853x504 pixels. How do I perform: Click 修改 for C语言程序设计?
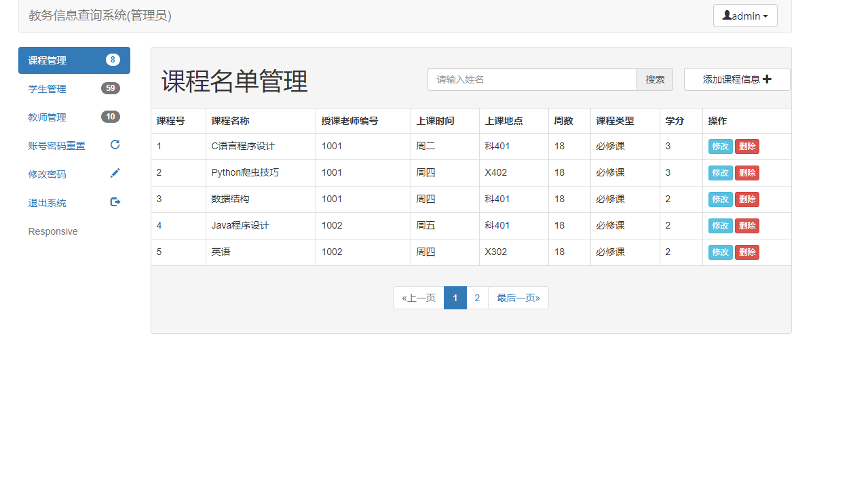(720, 146)
